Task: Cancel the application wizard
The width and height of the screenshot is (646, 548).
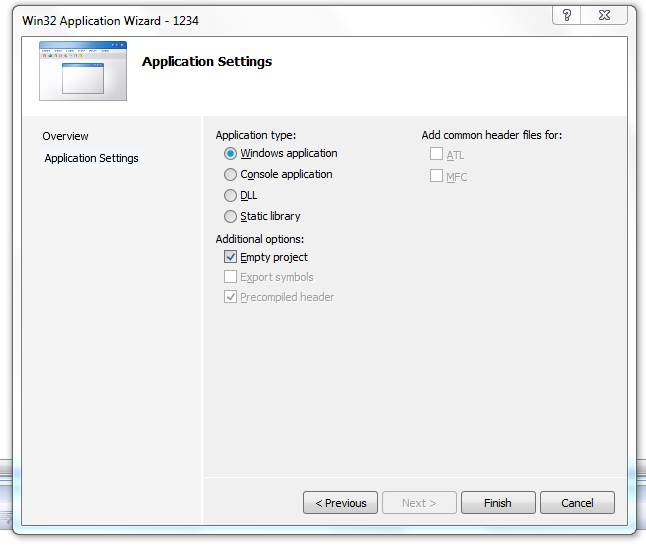Action: coord(577,503)
